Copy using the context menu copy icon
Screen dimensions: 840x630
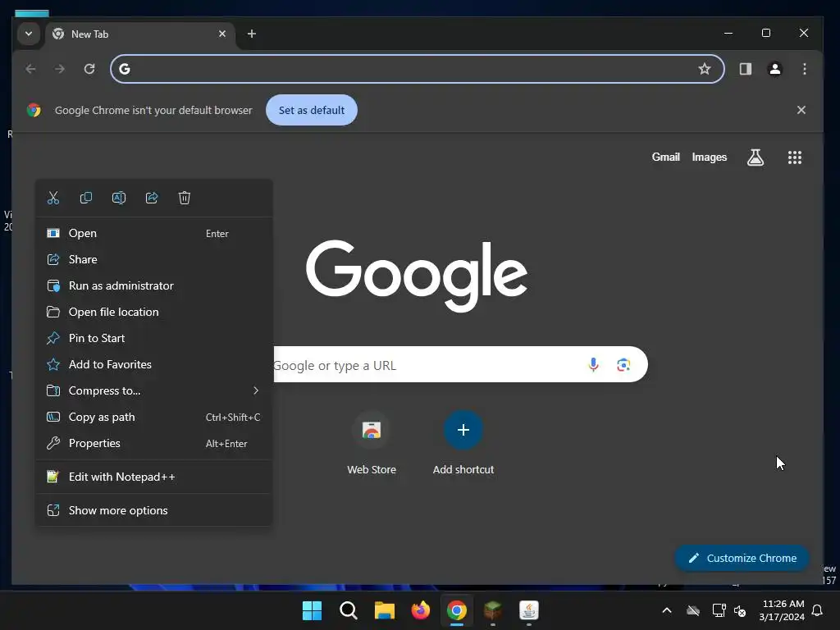pyautogui.click(x=85, y=199)
